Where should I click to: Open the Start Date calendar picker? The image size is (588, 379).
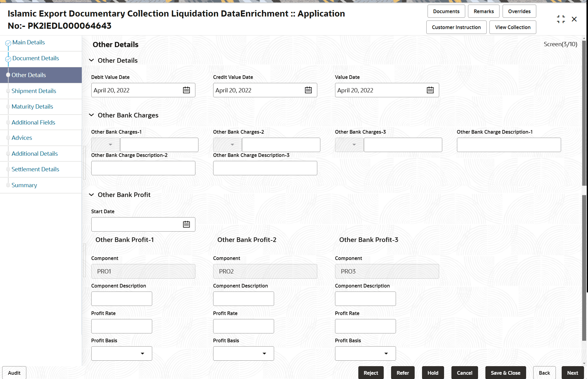(x=186, y=225)
